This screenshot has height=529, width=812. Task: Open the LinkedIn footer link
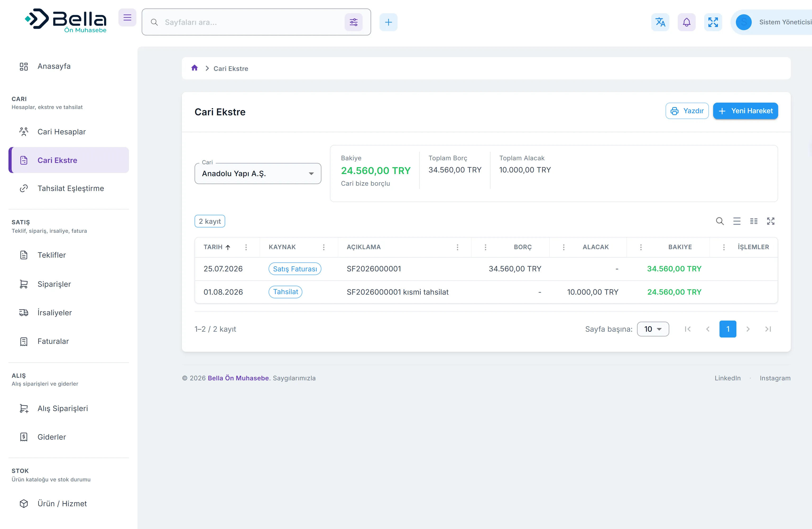click(727, 378)
